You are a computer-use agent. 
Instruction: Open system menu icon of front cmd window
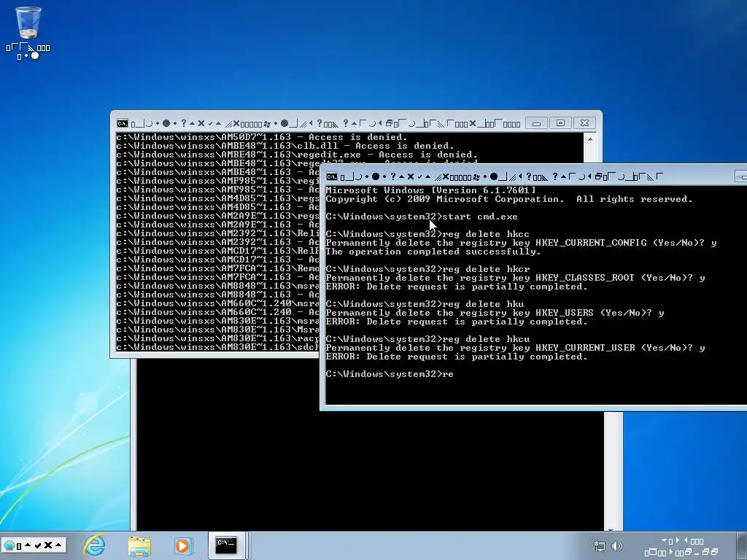click(332, 176)
